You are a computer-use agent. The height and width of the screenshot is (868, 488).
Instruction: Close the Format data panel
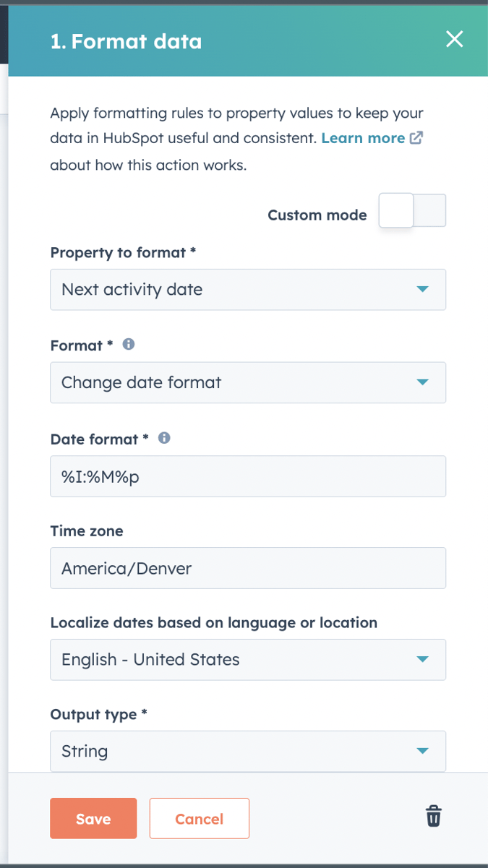454,40
